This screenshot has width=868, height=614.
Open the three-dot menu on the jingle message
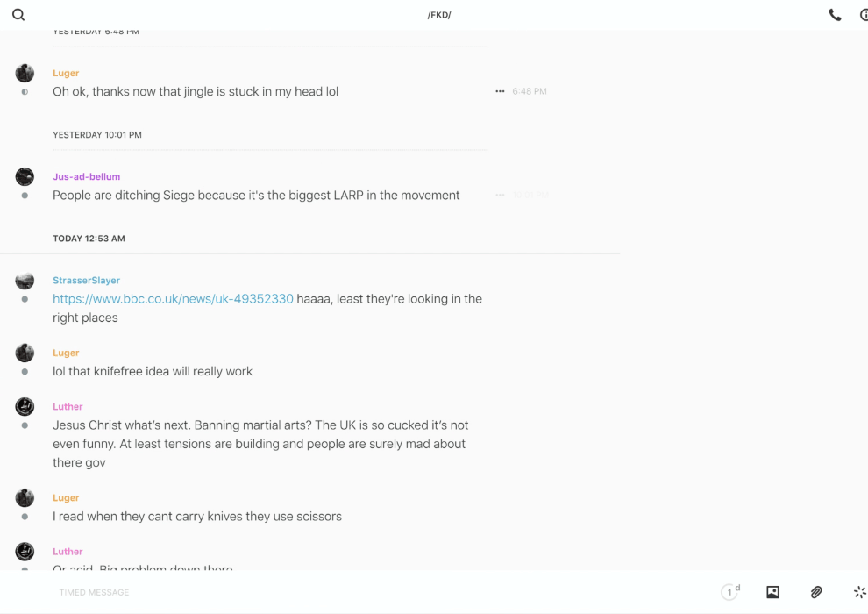500,91
